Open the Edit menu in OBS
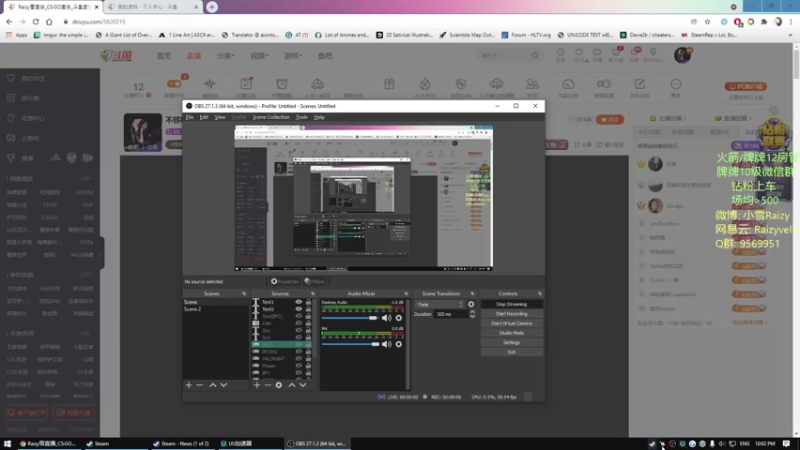Image resolution: width=800 pixels, height=450 pixels. pos(204,117)
